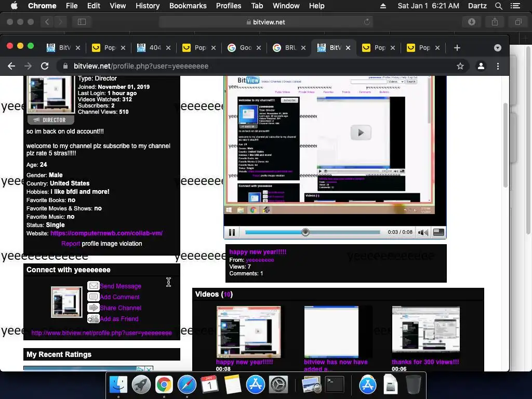Open Notes from the Dock

[233, 385]
